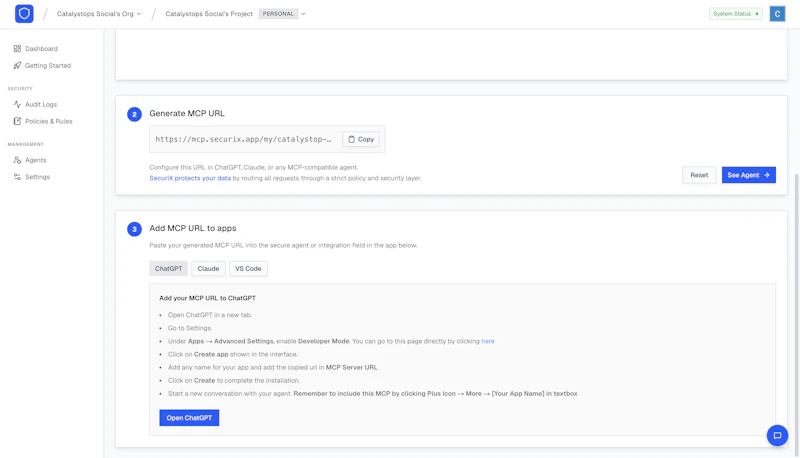Expand the project PERSONAL dropdown chevron
Image resolution: width=800 pixels, height=458 pixels.
pyautogui.click(x=303, y=14)
